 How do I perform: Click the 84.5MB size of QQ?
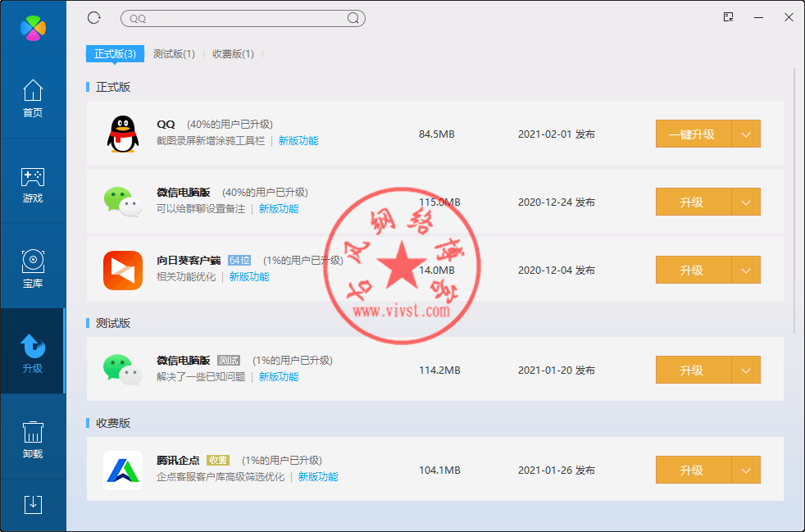click(x=437, y=134)
